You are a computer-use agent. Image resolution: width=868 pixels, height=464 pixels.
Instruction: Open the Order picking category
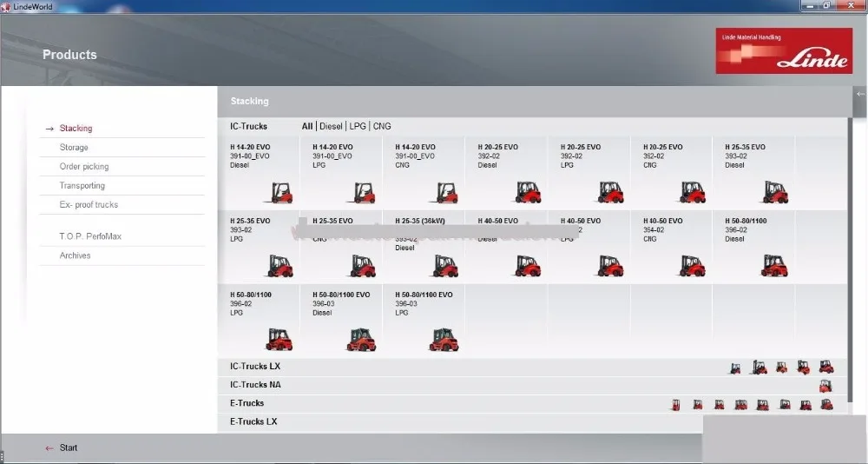click(84, 166)
